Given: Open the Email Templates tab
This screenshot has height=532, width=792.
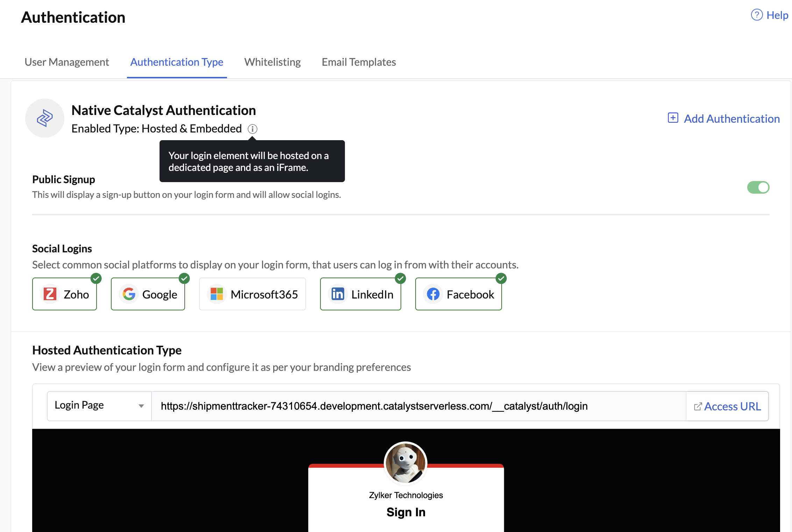Looking at the screenshot, I should [359, 62].
